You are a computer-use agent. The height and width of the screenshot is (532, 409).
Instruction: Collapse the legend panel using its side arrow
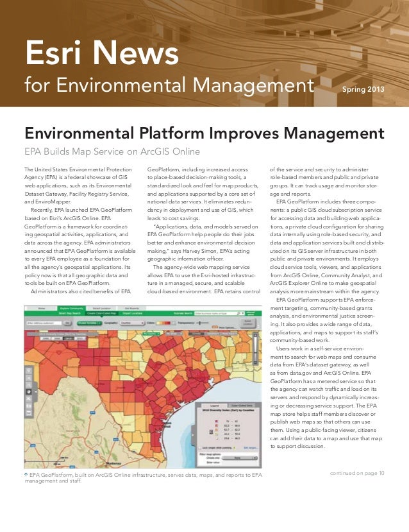192,435
